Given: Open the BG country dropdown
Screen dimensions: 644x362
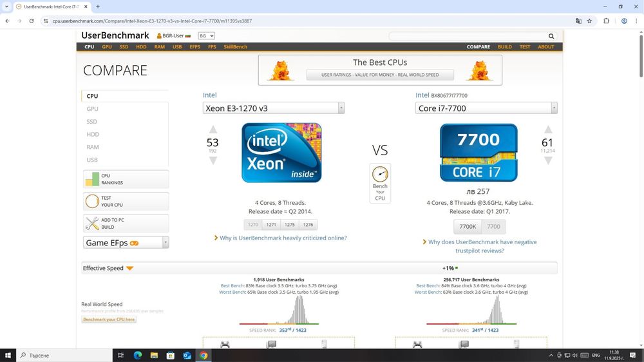Looking at the screenshot, I should coord(206,35).
